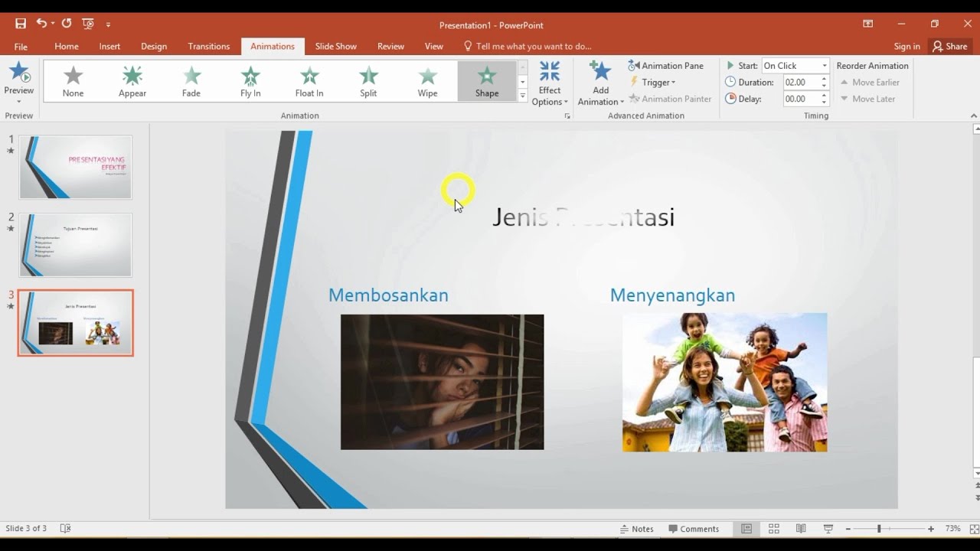Open the Animation Pane

point(668,65)
